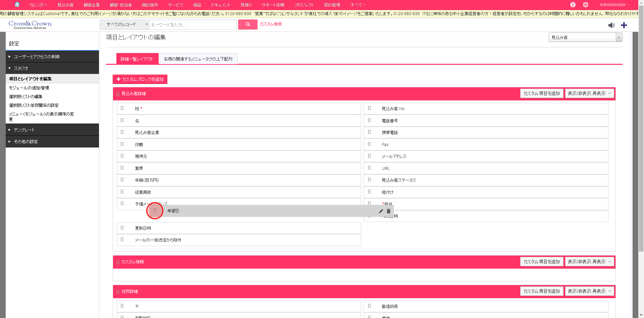Click the magnifier search button
The image size is (644, 318).
248,25
